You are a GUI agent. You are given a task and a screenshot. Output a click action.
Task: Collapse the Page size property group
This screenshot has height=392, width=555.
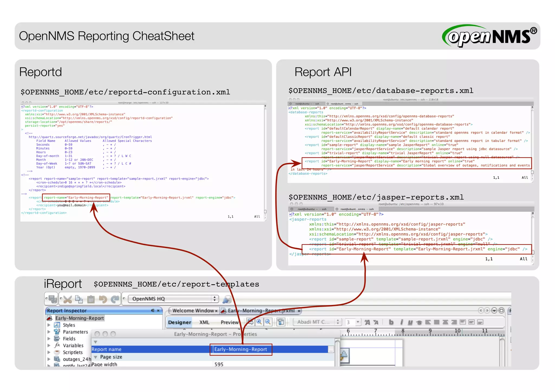tap(96, 357)
